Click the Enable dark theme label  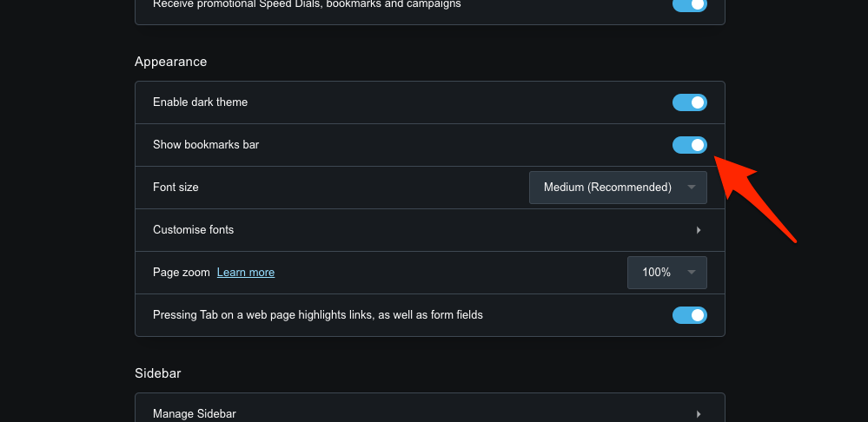click(200, 102)
